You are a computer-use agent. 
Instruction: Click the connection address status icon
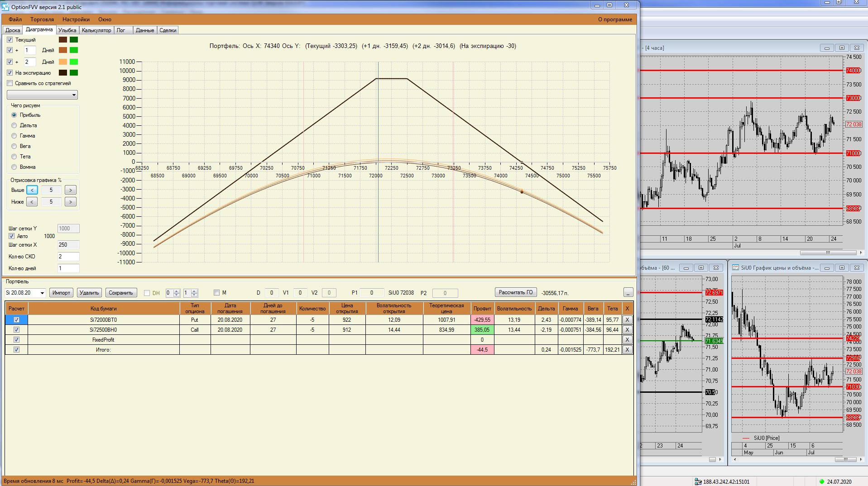(x=698, y=481)
